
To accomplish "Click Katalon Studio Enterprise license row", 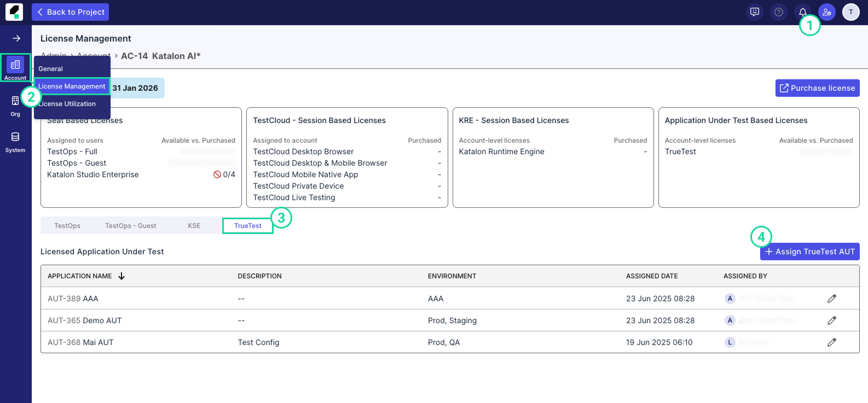I will click(x=141, y=174).
